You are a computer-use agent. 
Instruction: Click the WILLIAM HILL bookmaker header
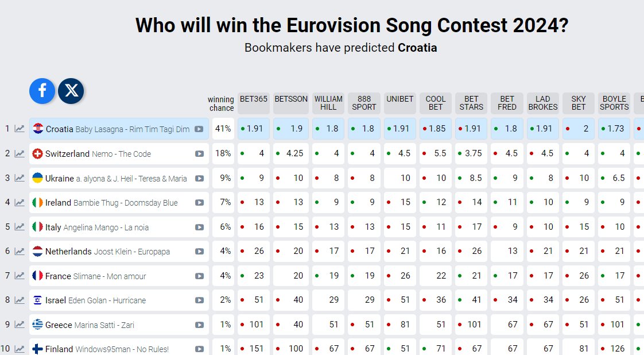328,103
